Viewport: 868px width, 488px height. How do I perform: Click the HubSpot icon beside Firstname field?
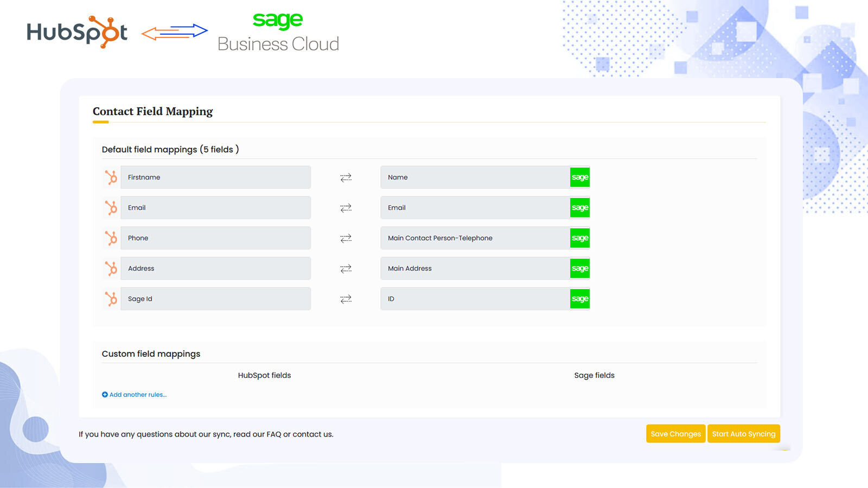point(111,177)
